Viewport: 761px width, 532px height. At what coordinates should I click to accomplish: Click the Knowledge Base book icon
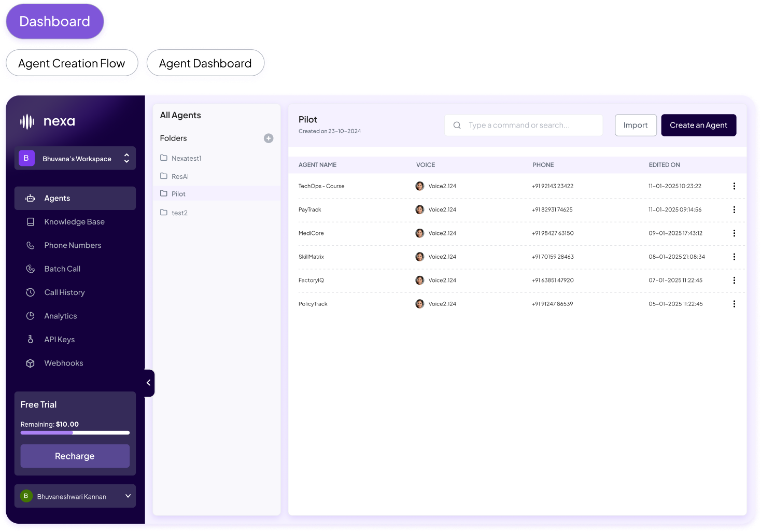tap(31, 222)
